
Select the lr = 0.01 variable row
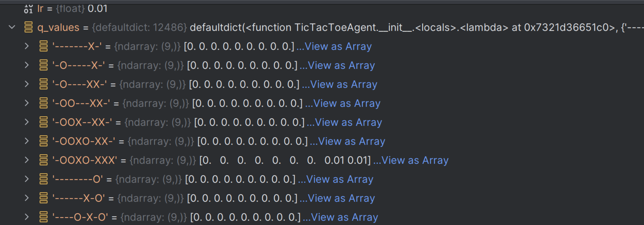73,8
